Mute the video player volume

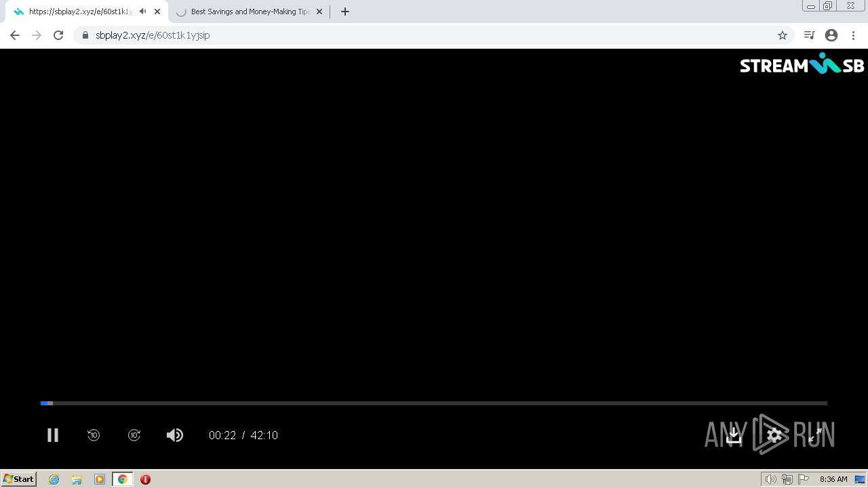(x=175, y=435)
